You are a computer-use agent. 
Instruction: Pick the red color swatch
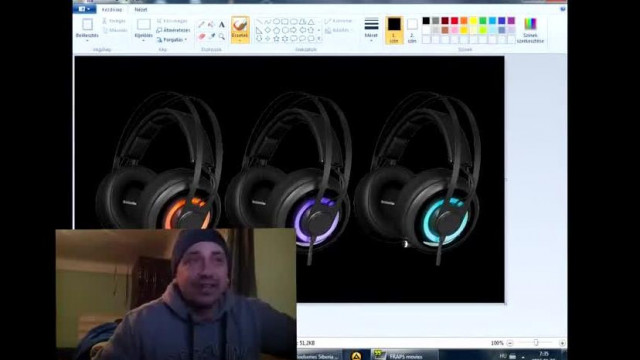point(454,21)
